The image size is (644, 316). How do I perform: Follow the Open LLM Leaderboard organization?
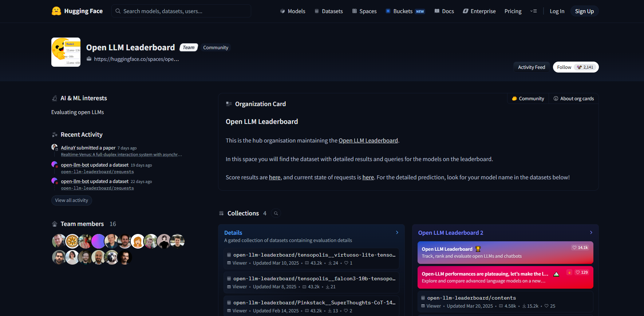pos(564,67)
